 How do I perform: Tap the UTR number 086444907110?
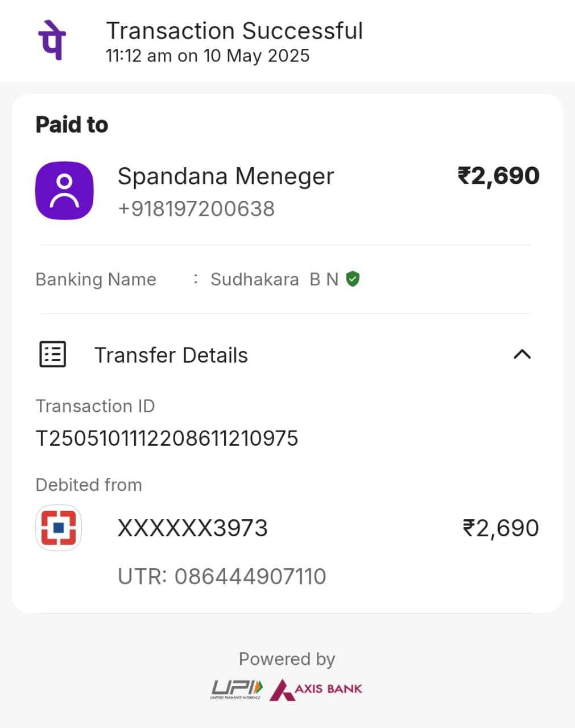point(222,576)
